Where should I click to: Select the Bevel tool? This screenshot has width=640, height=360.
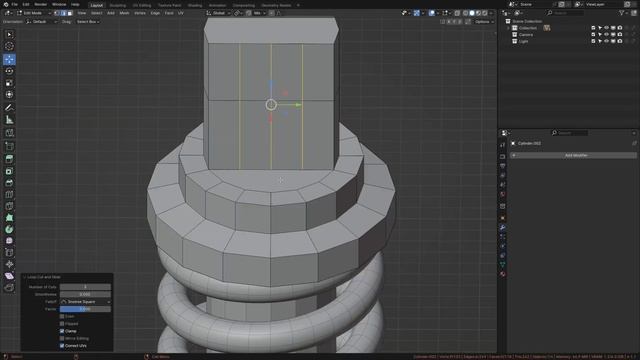click(9, 183)
